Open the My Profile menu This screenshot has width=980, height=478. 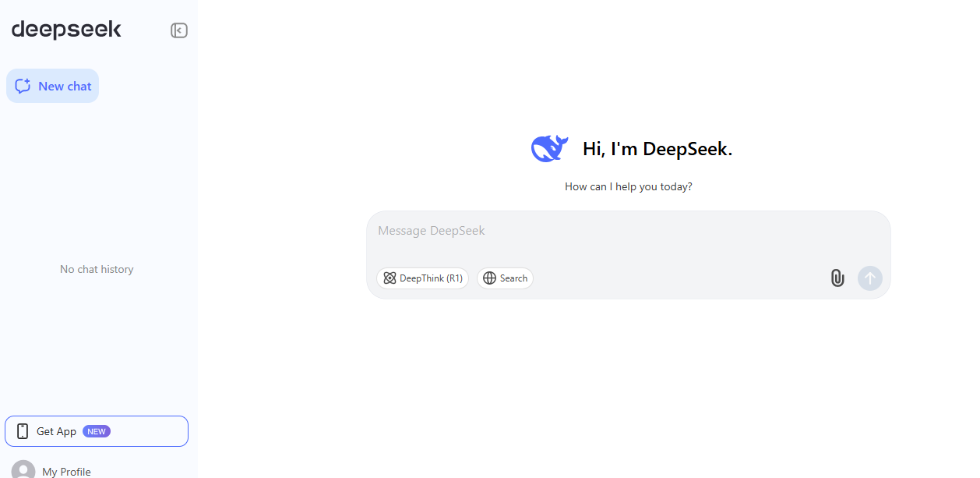tap(66, 472)
